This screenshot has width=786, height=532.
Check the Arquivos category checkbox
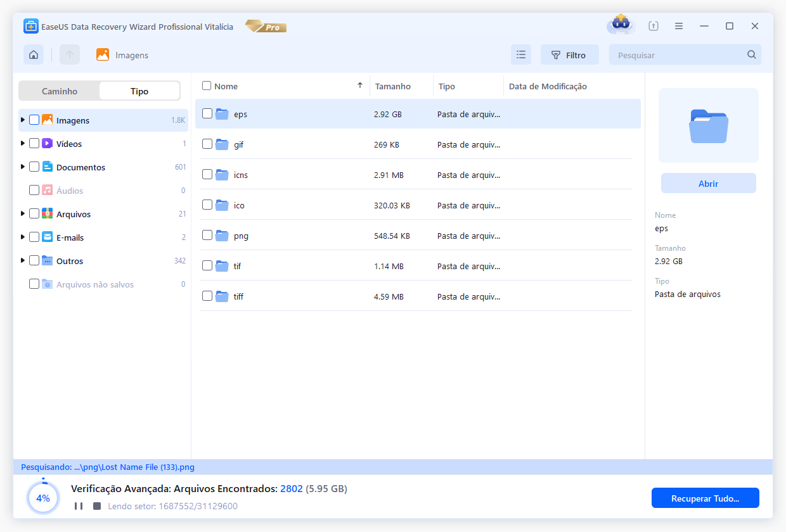pos(34,213)
